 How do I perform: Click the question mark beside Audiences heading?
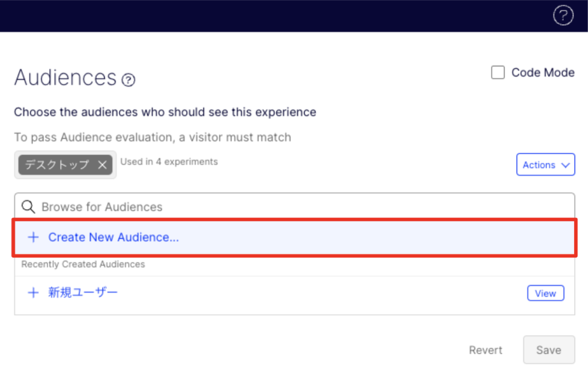pyautogui.click(x=129, y=80)
